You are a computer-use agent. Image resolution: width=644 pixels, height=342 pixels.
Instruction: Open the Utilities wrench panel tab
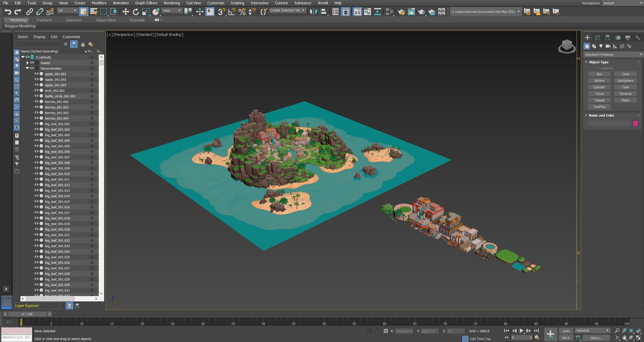(x=638, y=38)
